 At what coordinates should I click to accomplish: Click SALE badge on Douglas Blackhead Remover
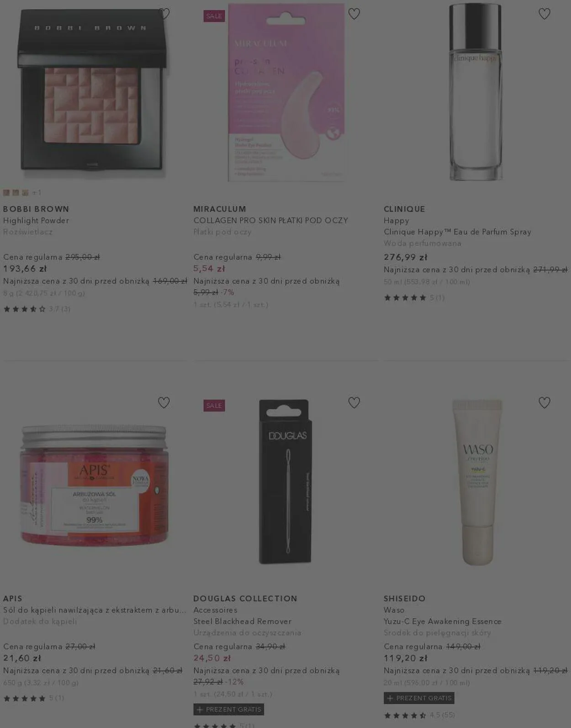coord(214,406)
